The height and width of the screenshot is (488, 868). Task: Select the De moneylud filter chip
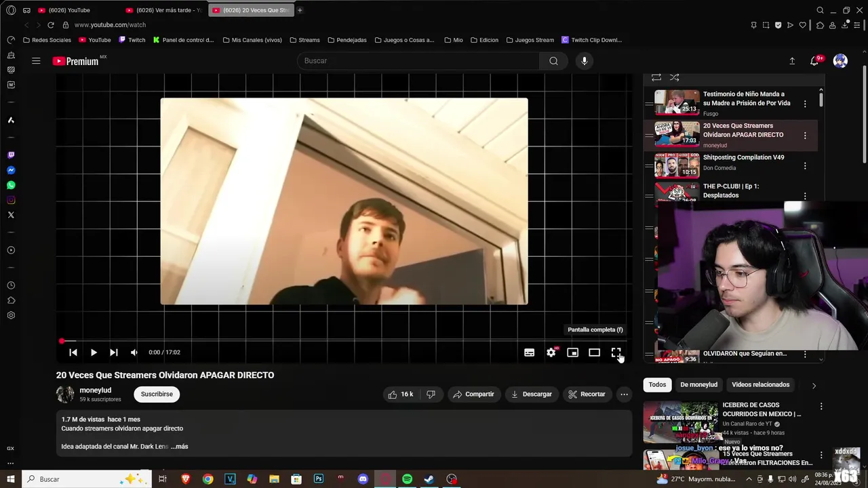(x=698, y=385)
